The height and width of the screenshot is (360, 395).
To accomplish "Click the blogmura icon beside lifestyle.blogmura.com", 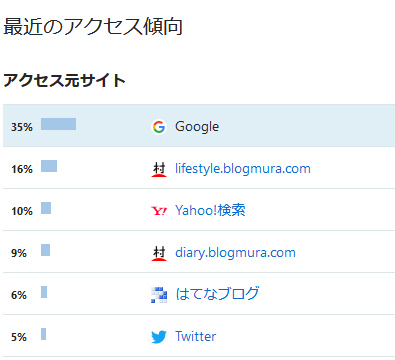I will coord(159,169).
